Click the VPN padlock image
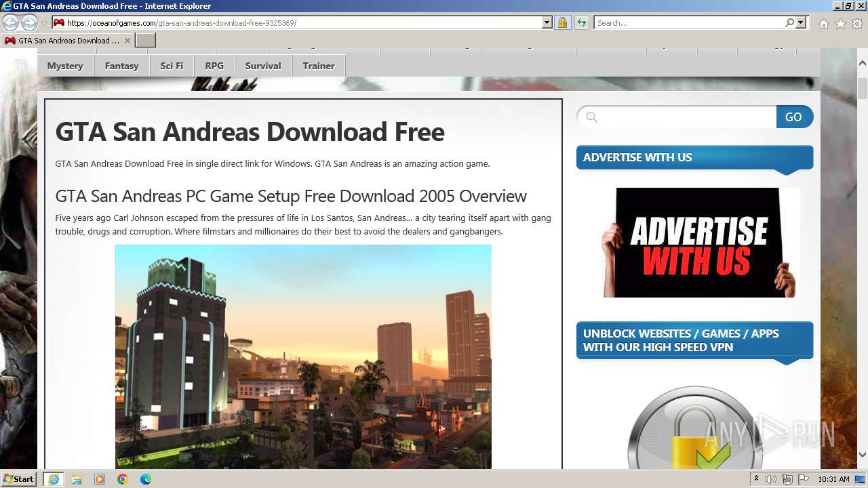 (695, 428)
